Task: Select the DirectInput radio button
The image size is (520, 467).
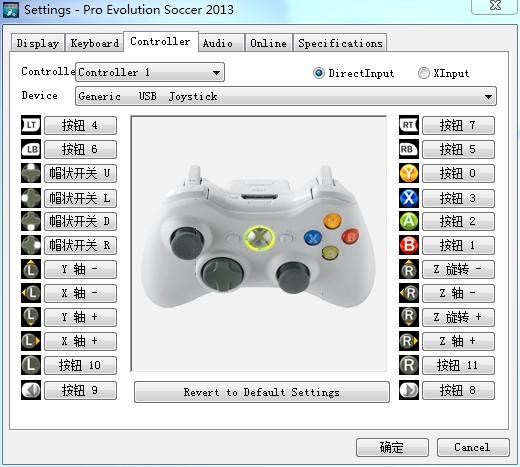Action: pos(319,73)
